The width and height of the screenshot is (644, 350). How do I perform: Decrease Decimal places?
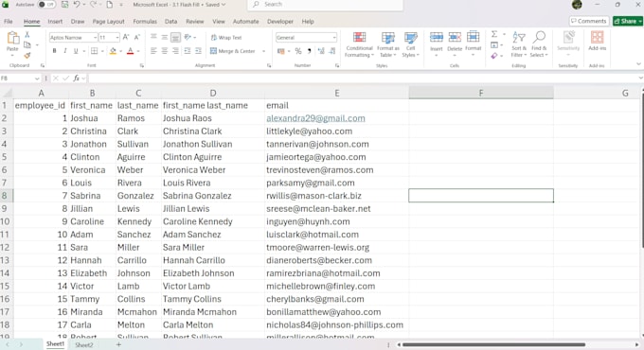(x=331, y=51)
